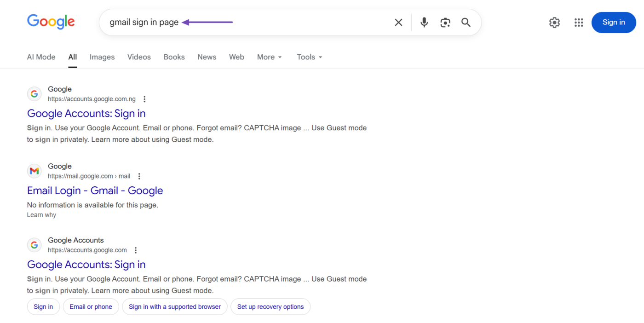Click the Email or phone sitelink chip
644x323 pixels.
(91, 306)
